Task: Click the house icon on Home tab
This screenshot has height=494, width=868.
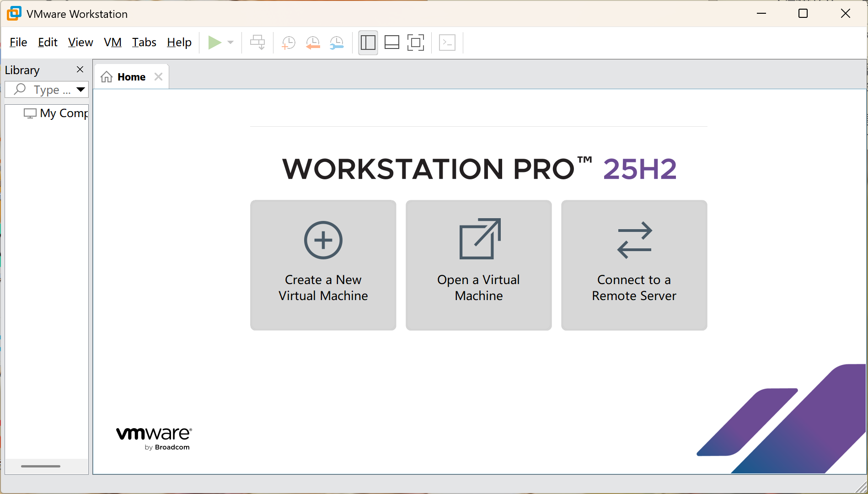Action: pyautogui.click(x=107, y=77)
